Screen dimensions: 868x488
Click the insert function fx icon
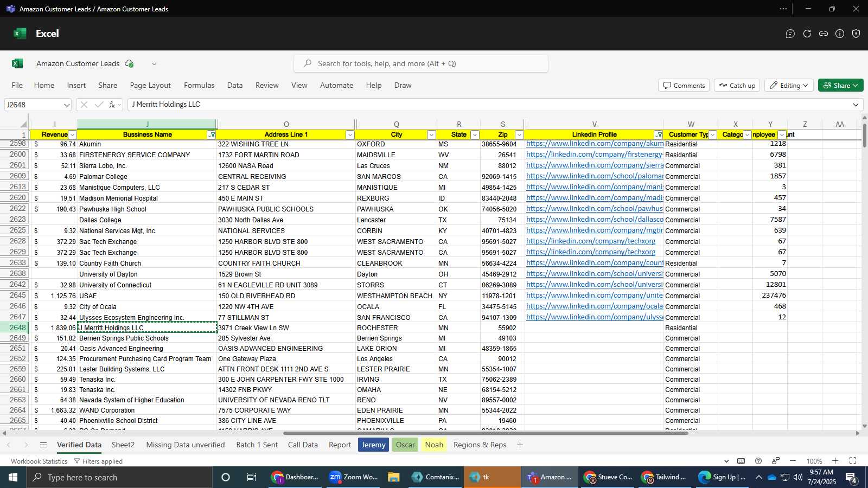click(x=112, y=105)
